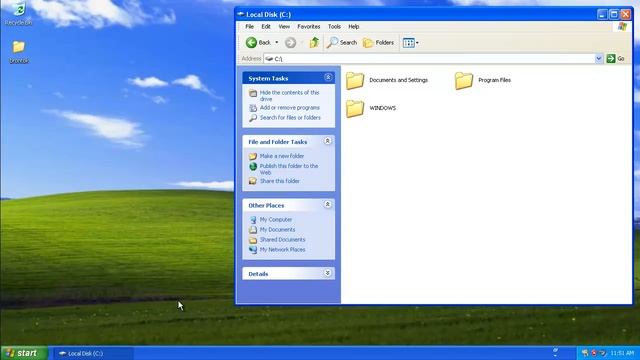The width and height of the screenshot is (640, 360).
Task: Click Share this folder link
Action: pyautogui.click(x=280, y=181)
